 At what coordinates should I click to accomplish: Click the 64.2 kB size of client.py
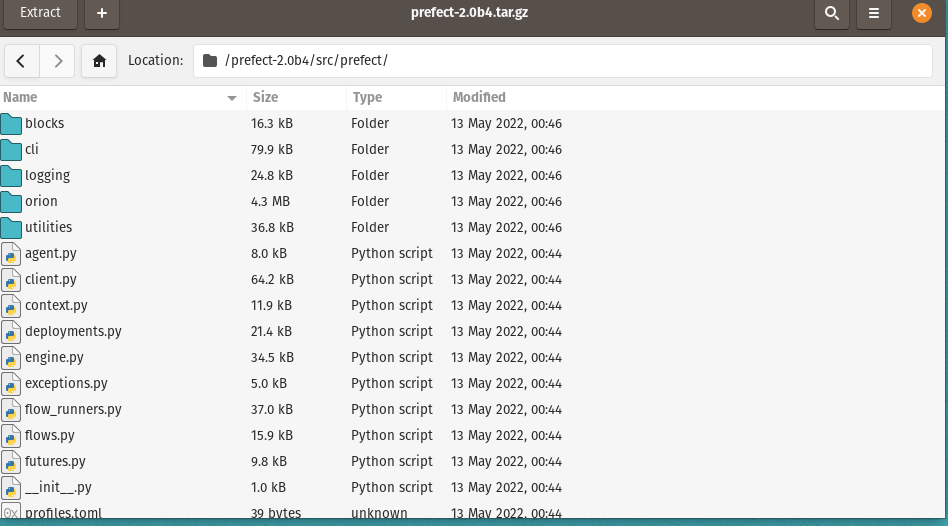(x=272, y=279)
